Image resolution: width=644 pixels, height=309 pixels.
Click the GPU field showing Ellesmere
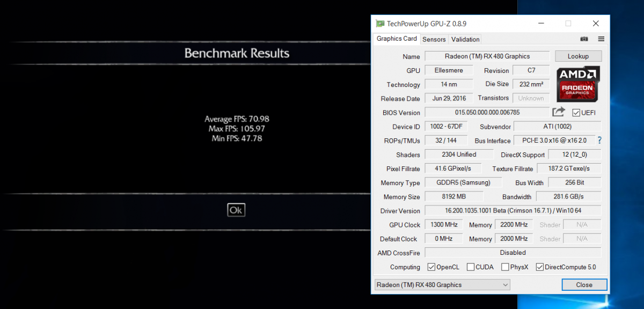pos(449,70)
